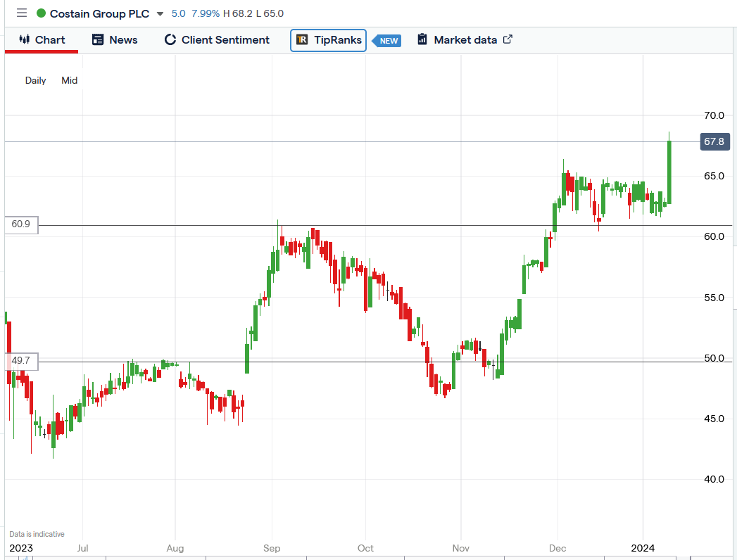Click the 70.0 price axis label
Image resolution: width=737 pixels, height=560 pixels.
click(714, 115)
